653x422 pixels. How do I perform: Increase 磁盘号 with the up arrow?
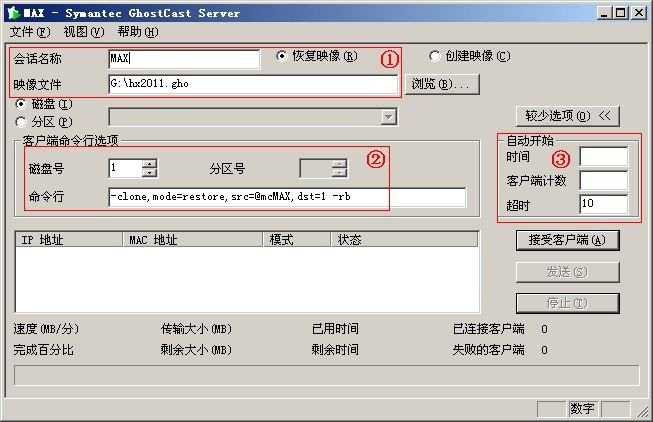[149, 163]
